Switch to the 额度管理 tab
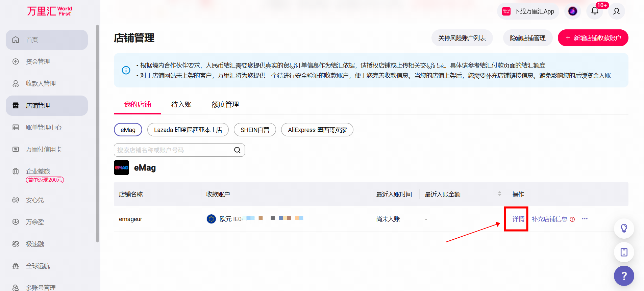644x291 pixels. click(225, 105)
